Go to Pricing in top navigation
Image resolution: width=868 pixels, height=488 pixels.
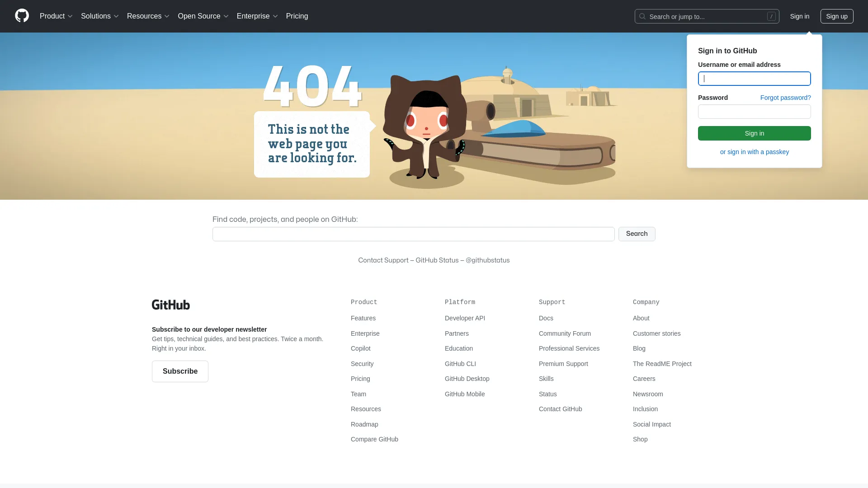click(297, 16)
